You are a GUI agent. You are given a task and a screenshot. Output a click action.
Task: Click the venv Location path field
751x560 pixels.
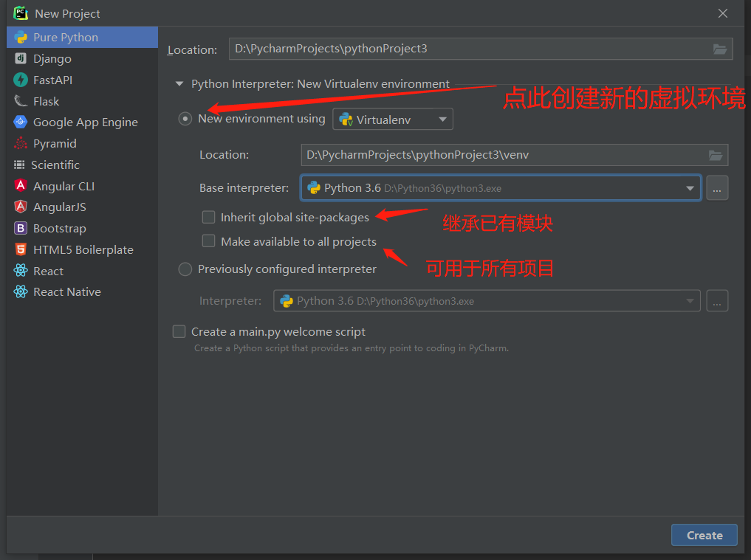(515, 155)
